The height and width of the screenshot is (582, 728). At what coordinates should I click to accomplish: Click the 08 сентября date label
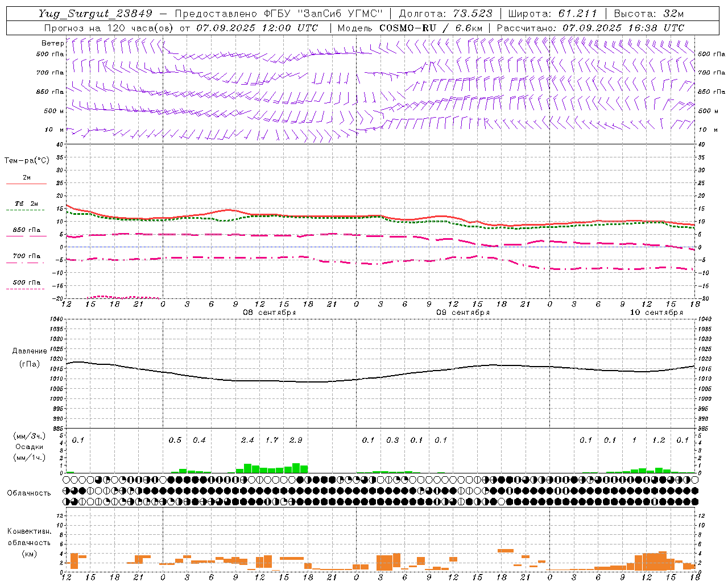[270, 313]
